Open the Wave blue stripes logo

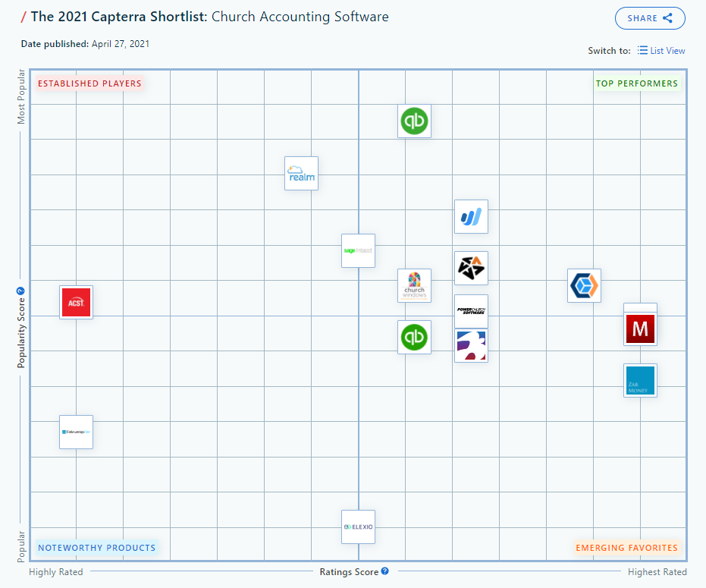click(471, 217)
